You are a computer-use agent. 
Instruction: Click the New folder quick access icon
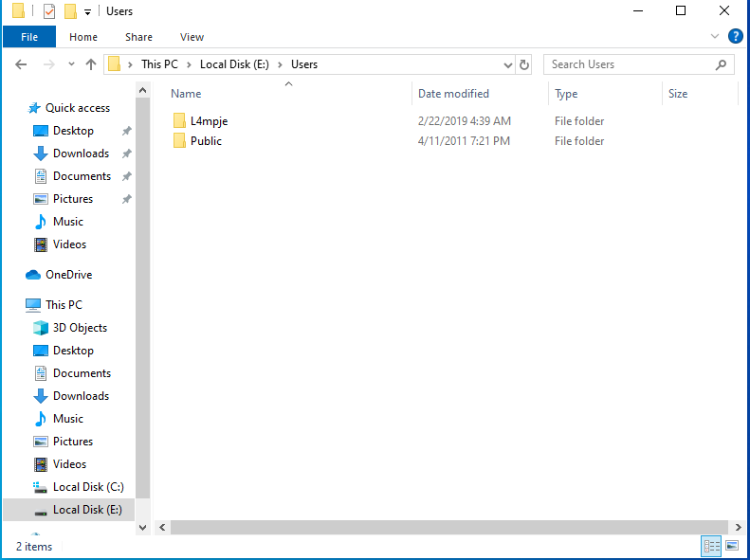pos(70,11)
